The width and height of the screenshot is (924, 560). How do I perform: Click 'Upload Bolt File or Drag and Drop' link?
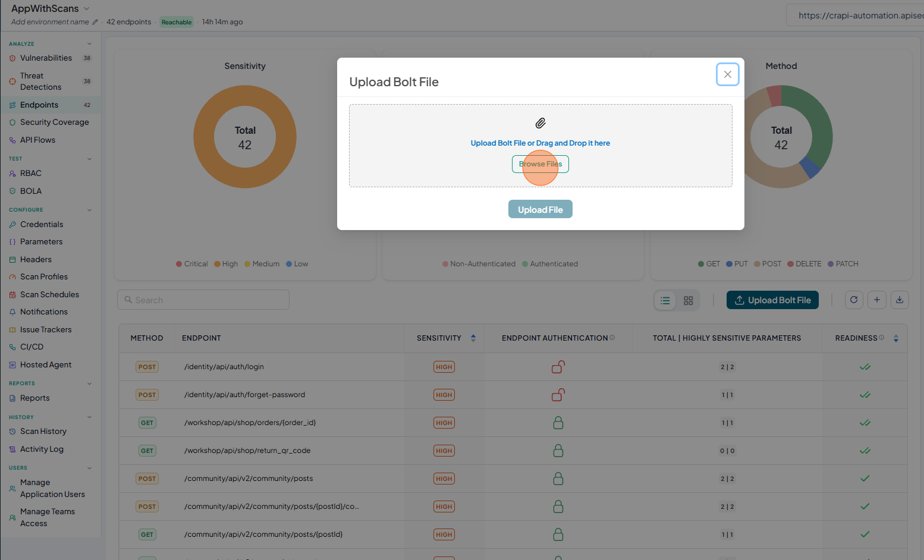540,143
